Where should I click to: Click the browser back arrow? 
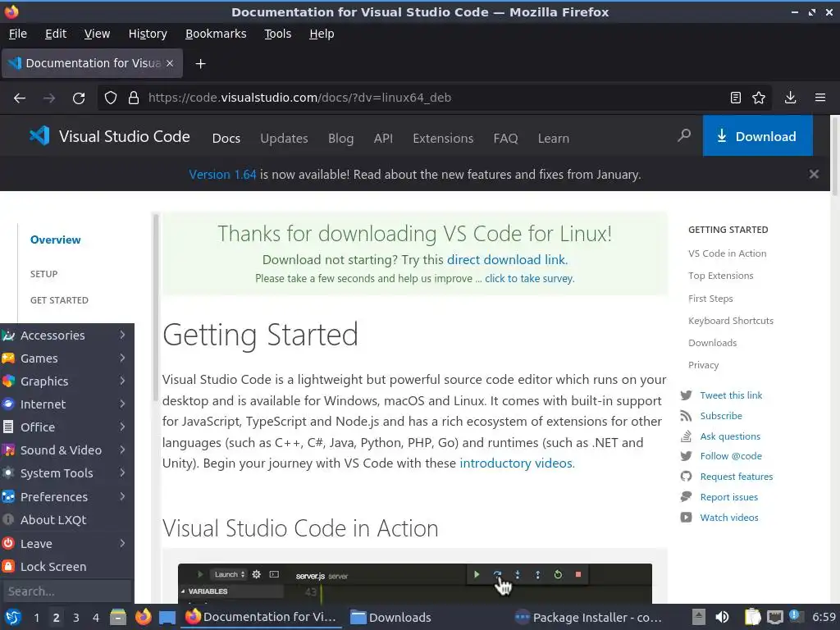(20, 98)
